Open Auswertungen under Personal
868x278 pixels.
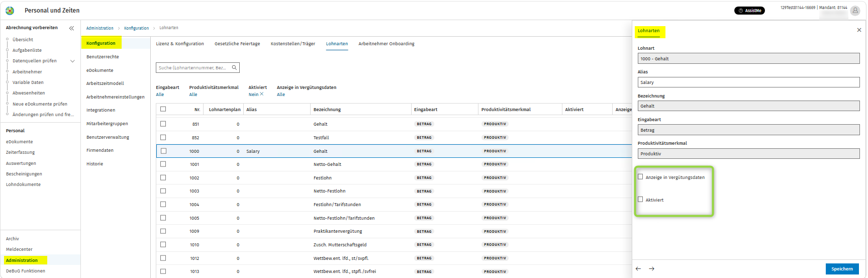[21, 163]
